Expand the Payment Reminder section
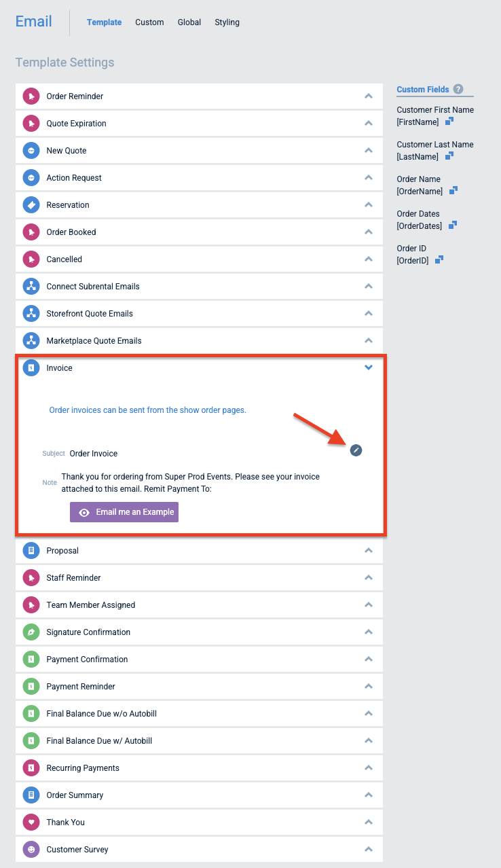 tap(199, 686)
